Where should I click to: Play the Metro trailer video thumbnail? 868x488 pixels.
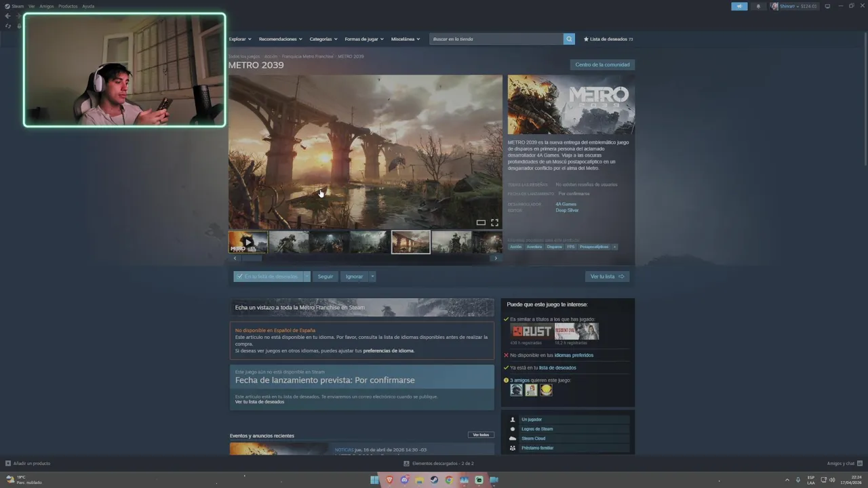[x=248, y=242]
